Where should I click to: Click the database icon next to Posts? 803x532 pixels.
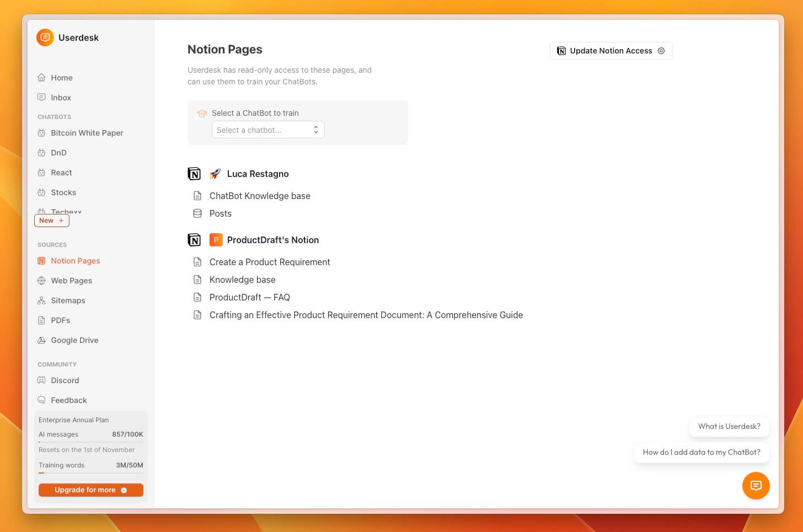[197, 213]
